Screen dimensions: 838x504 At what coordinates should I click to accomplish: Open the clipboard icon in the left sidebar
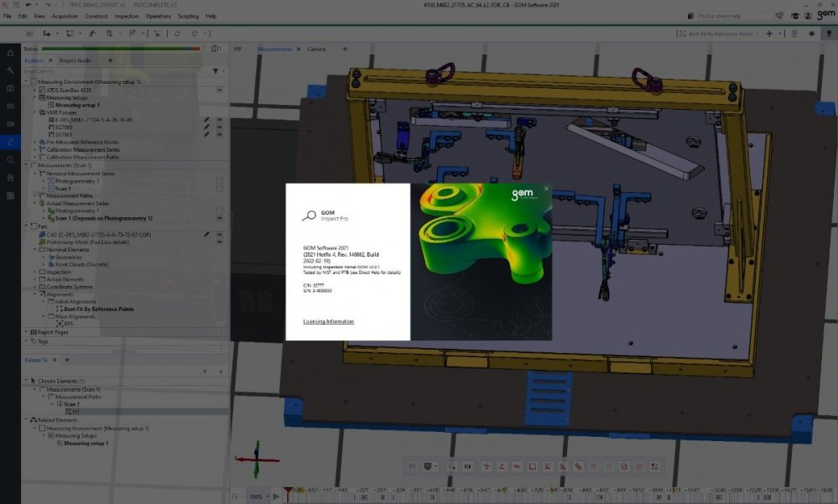[x=10, y=178]
